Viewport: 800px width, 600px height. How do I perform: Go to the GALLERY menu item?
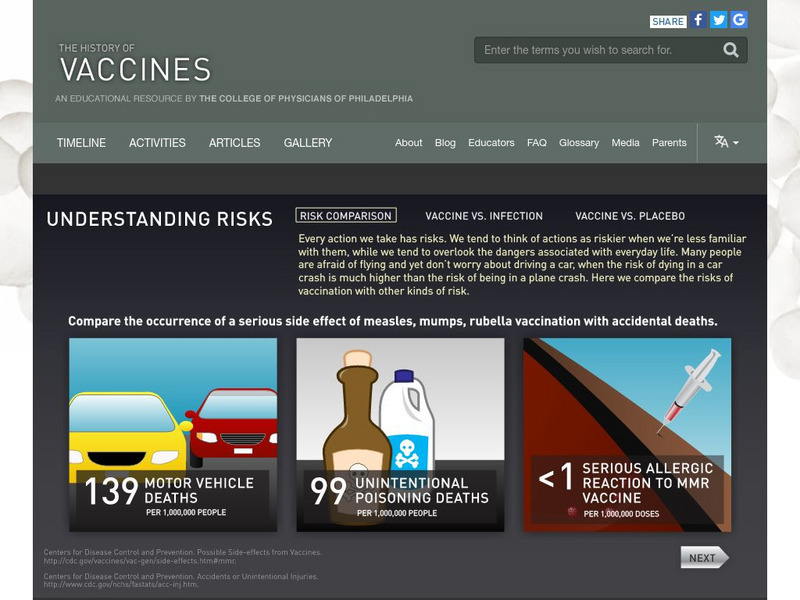[306, 142]
